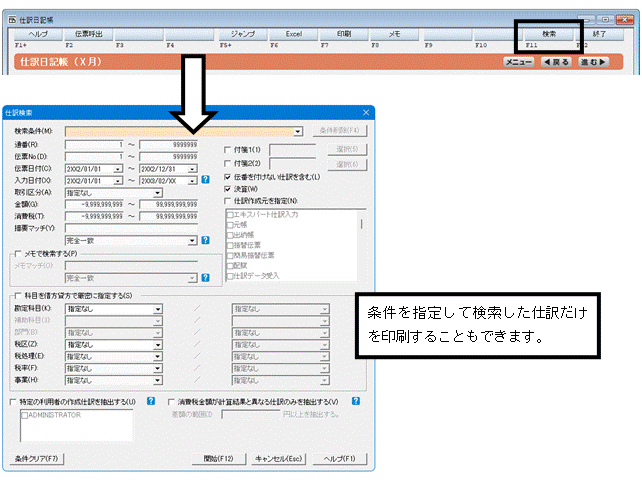642x489 pixels.
Task: Check 振替伝票 in source list
Action: click(x=230, y=245)
